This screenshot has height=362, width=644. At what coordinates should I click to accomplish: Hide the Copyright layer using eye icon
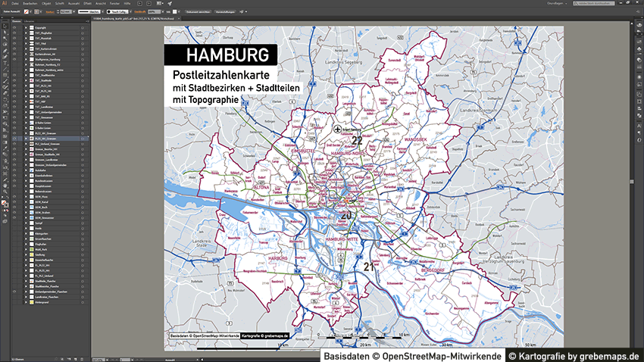14,28
